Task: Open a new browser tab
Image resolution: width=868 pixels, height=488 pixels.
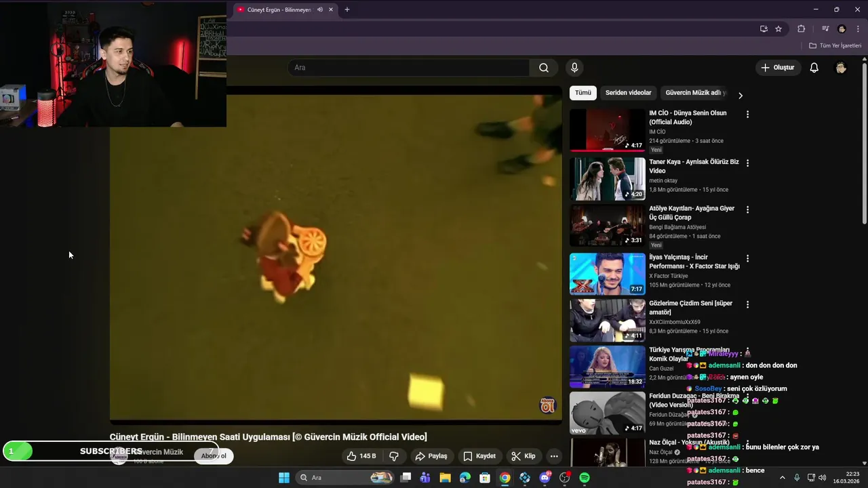Action: [x=347, y=9]
